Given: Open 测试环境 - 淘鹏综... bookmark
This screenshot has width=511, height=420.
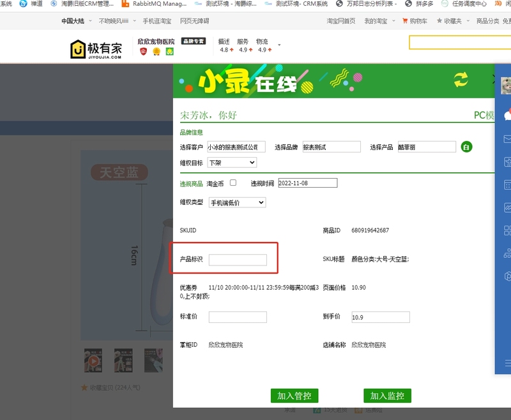Looking at the screenshot, I should 225,4.
